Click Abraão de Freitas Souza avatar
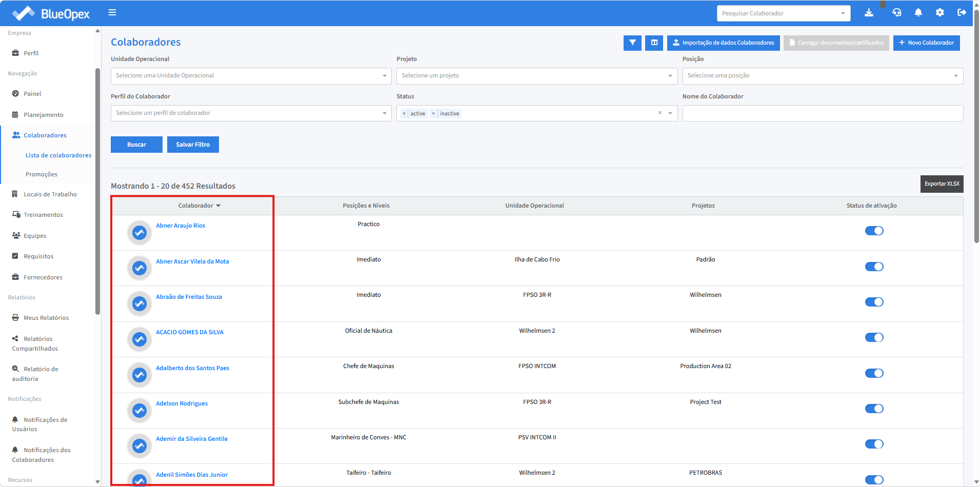The width and height of the screenshot is (980, 487). click(x=139, y=303)
